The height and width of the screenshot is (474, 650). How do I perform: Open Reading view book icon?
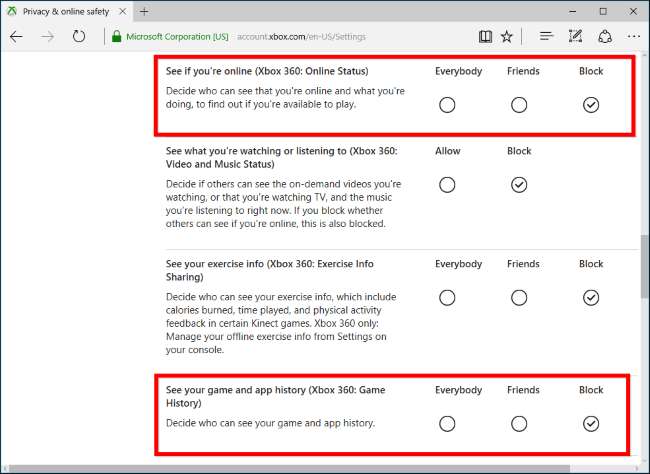pyautogui.click(x=485, y=36)
